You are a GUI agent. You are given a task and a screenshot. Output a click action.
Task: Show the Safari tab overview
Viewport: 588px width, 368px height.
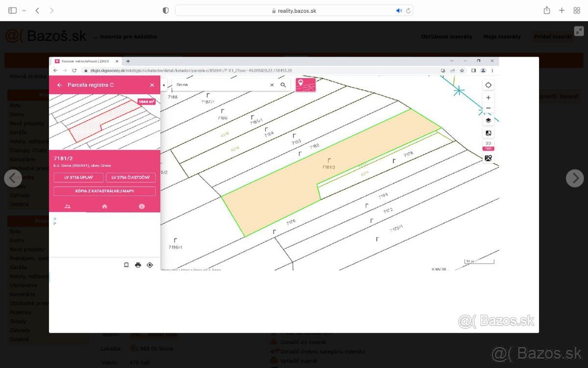click(577, 10)
